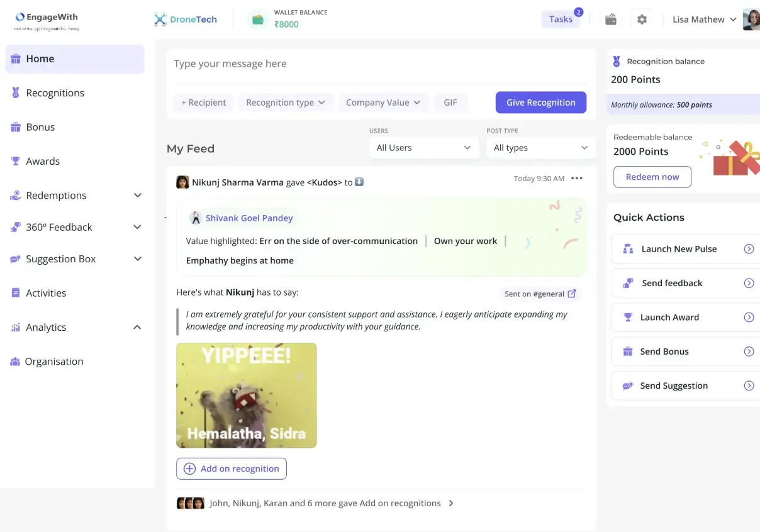The width and height of the screenshot is (760, 532).
Task: Open the Tasks button with badge
Action: [x=561, y=19]
